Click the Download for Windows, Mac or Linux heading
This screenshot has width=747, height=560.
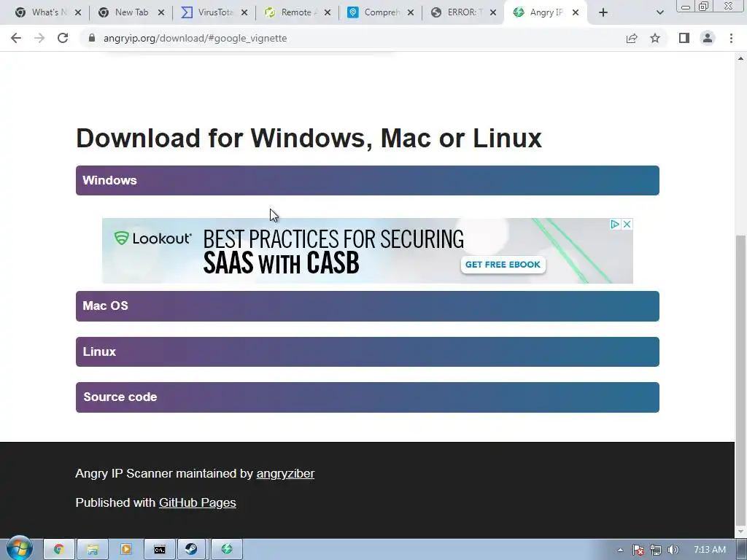(309, 138)
